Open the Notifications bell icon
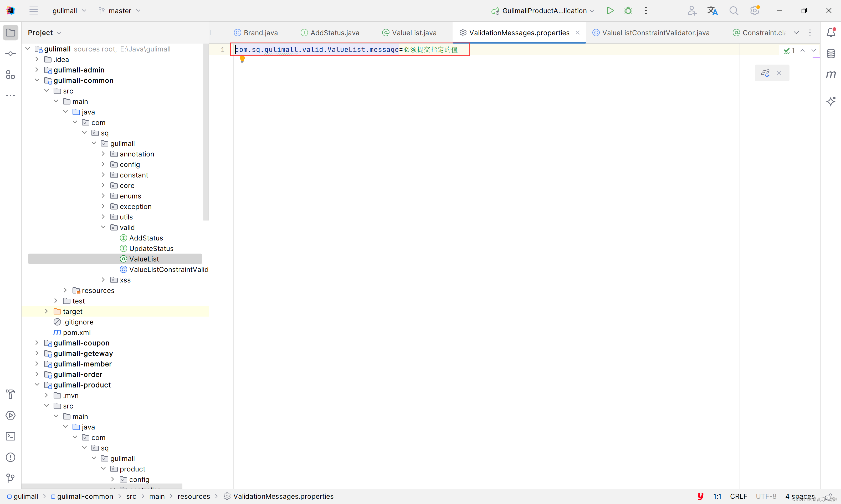 (x=831, y=33)
